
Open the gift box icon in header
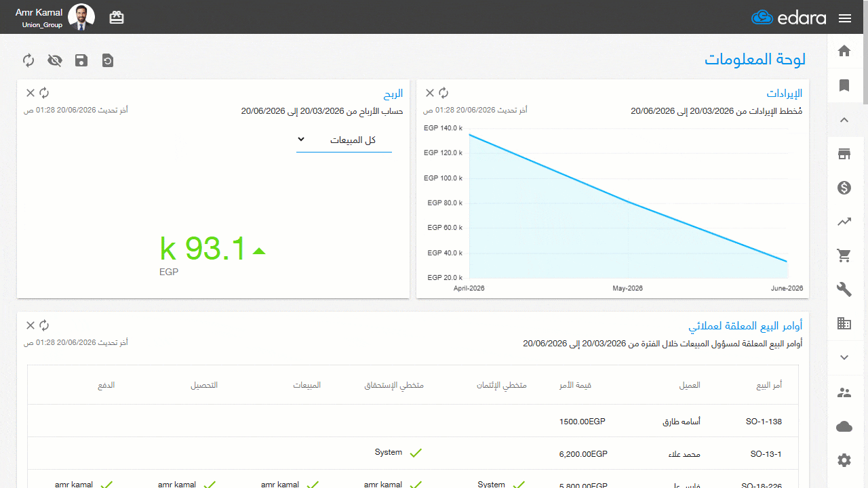(117, 18)
